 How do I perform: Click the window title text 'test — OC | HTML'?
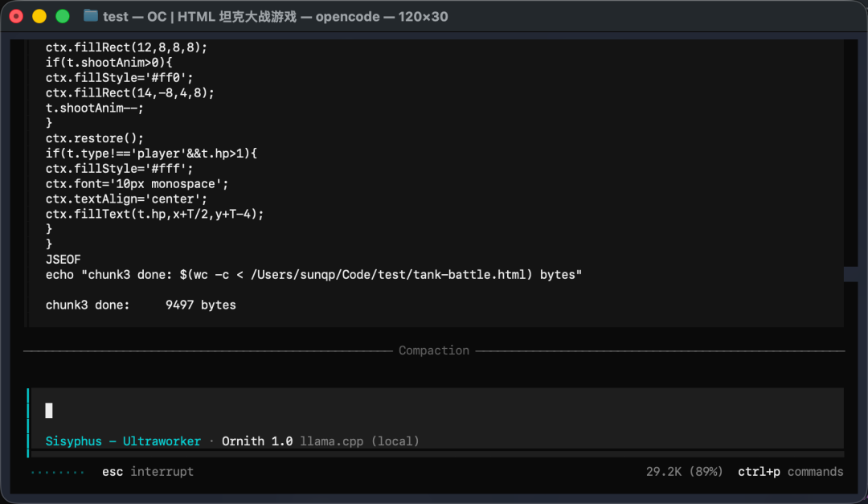point(159,17)
